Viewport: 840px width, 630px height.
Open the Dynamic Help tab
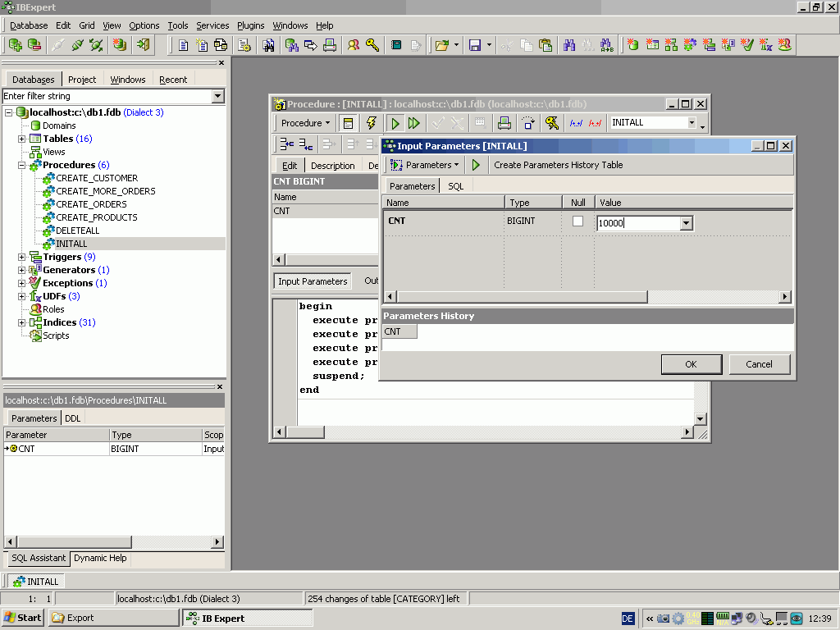pyautogui.click(x=100, y=558)
